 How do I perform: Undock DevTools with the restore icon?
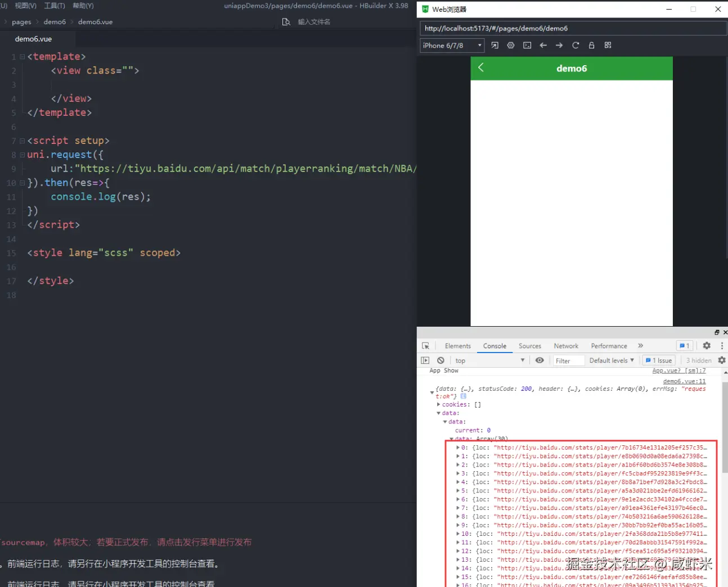717,332
